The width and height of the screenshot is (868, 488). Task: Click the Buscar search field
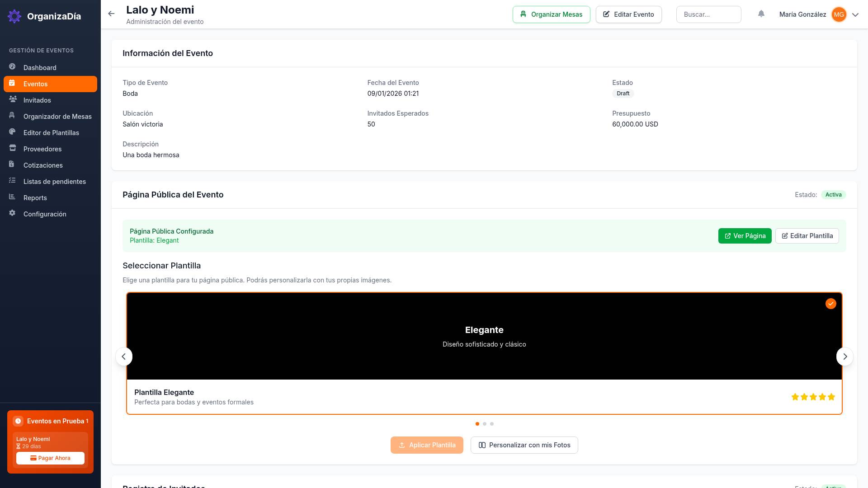[708, 14]
